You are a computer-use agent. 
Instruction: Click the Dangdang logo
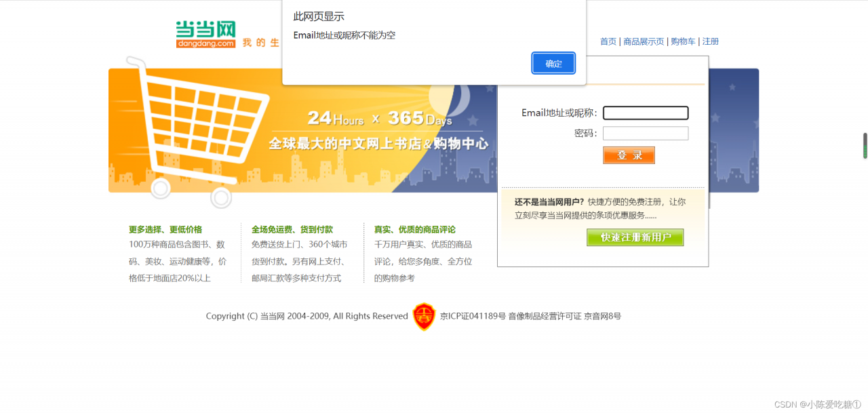click(x=205, y=35)
